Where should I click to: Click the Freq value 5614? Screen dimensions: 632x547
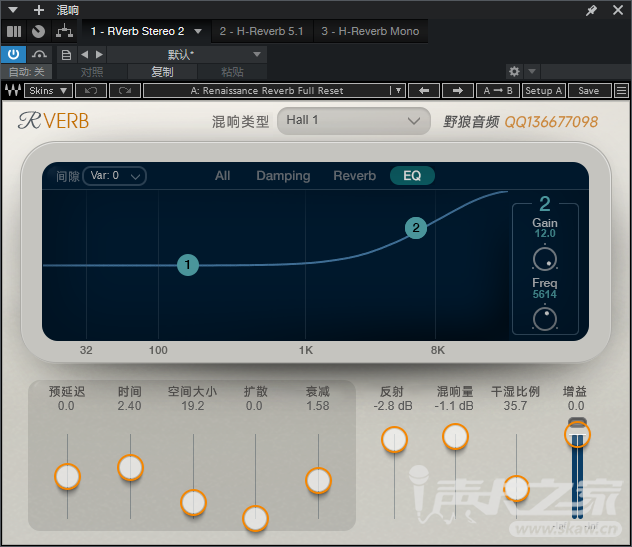(x=545, y=294)
